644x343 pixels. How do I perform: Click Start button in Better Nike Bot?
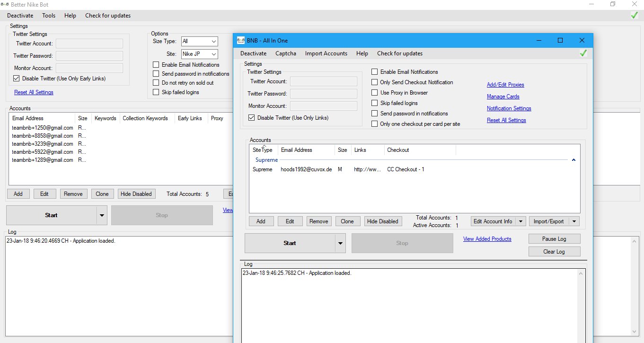click(x=51, y=215)
